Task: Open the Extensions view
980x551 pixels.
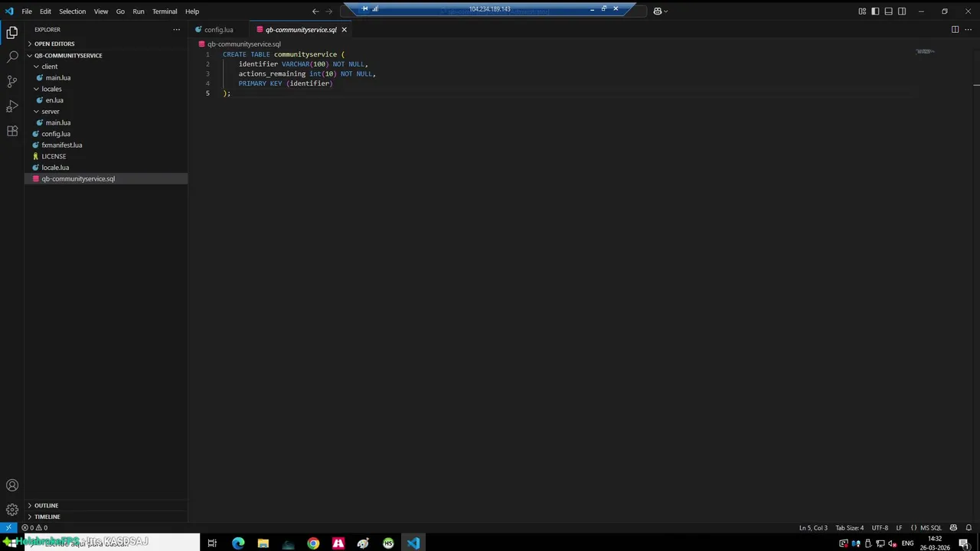Action: pos(12,131)
